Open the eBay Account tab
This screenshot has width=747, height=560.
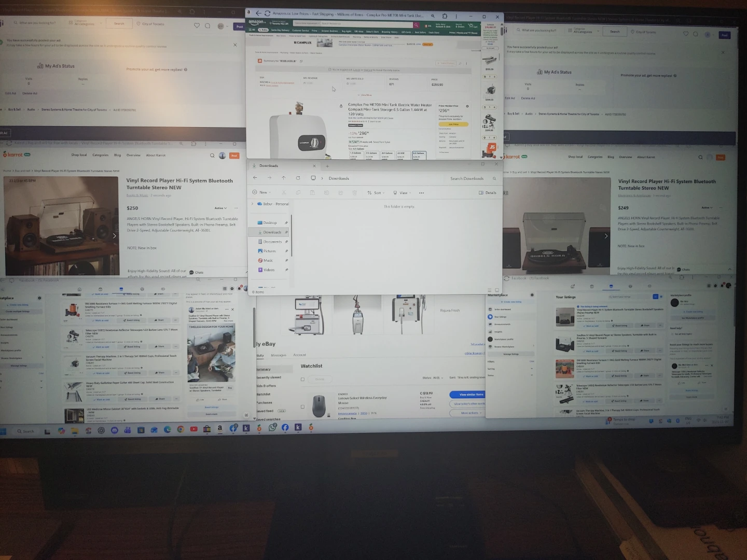[x=299, y=355]
